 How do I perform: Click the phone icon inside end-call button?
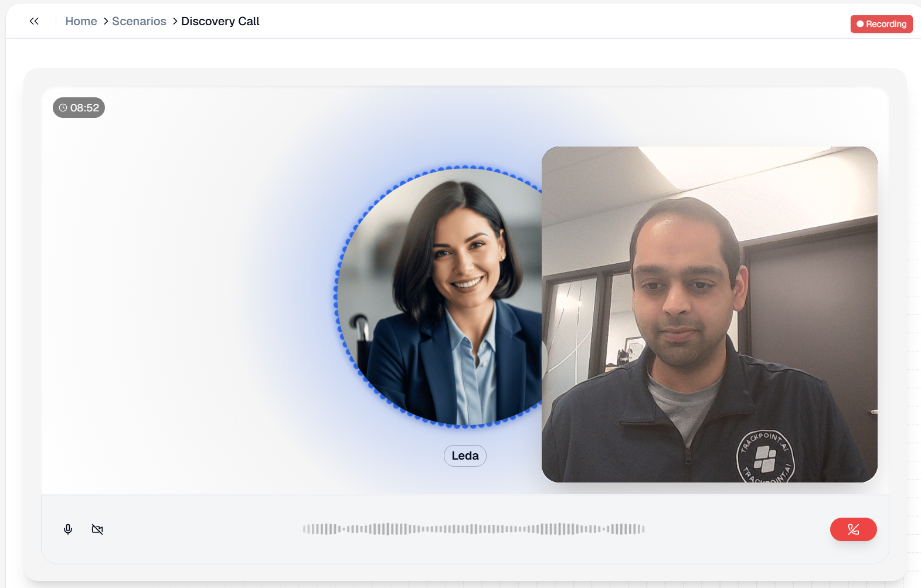[x=853, y=529]
